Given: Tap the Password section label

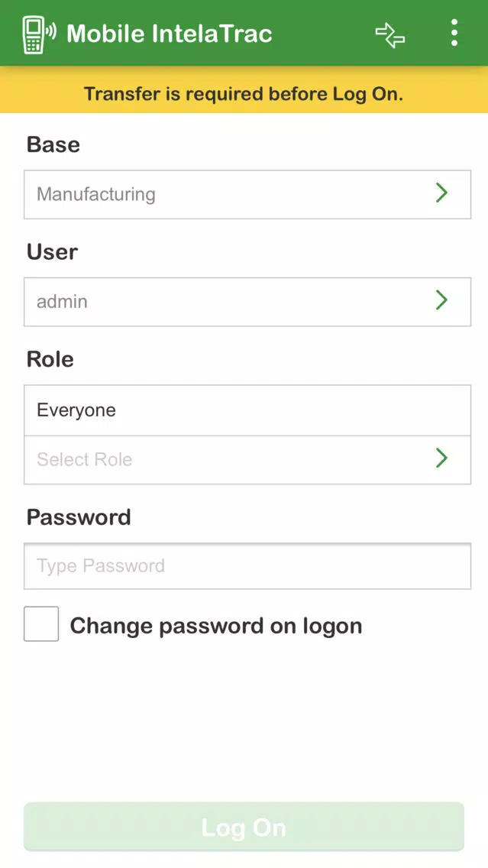Looking at the screenshot, I should coord(79,517).
